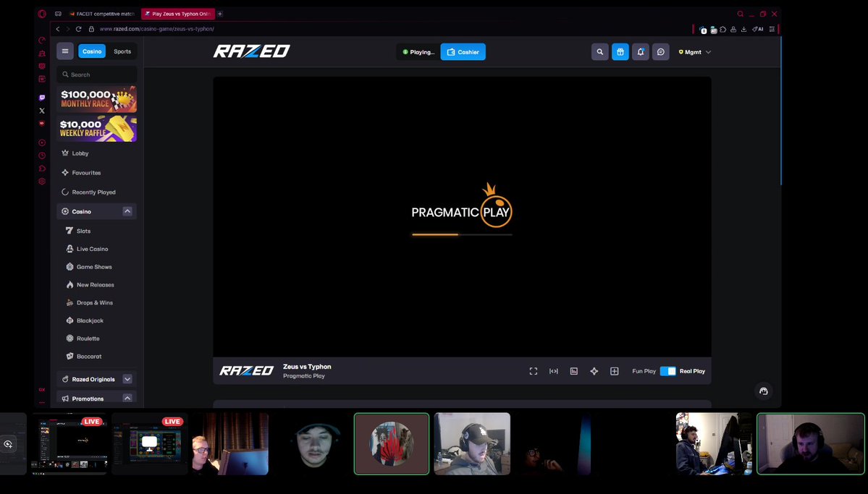Enter fullscreen mode for the game
Viewport: 868px width, 494px height.
(533, 371)
